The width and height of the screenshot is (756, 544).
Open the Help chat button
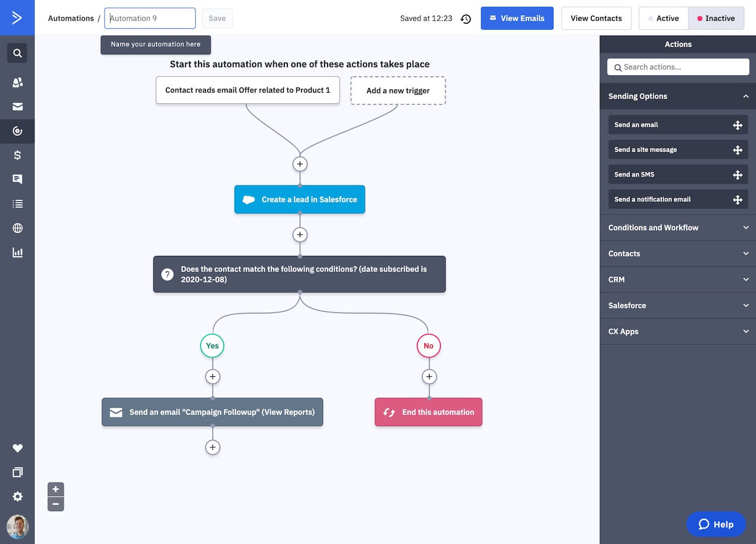click(716, 524)
